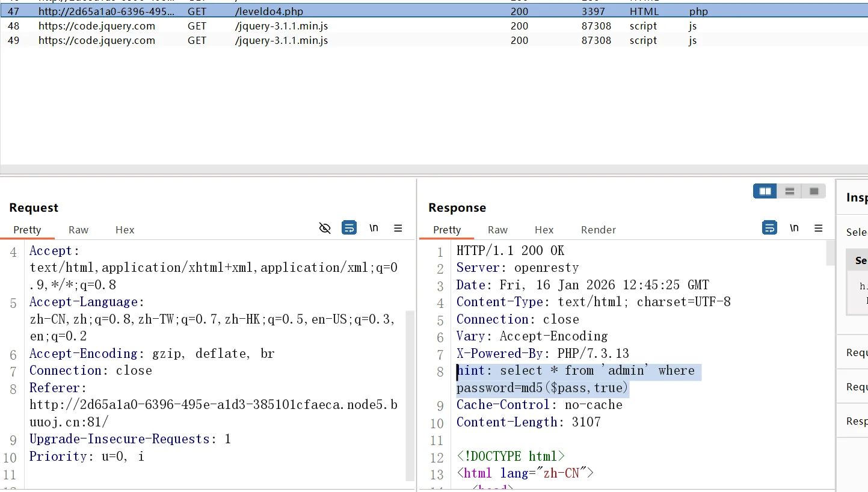
Task: Switch to the tabbed single-pane layout icon
Action: click(814, 191)
